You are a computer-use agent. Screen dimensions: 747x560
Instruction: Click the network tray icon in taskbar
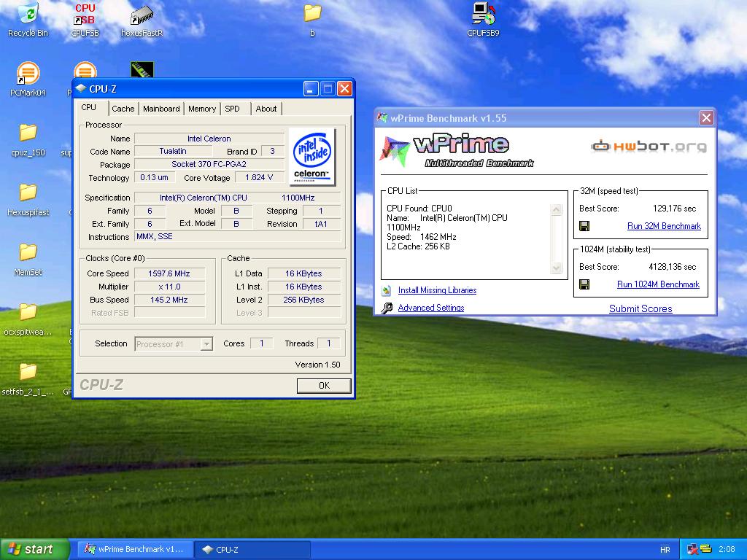pyautogui.click(x=693, y=550)
